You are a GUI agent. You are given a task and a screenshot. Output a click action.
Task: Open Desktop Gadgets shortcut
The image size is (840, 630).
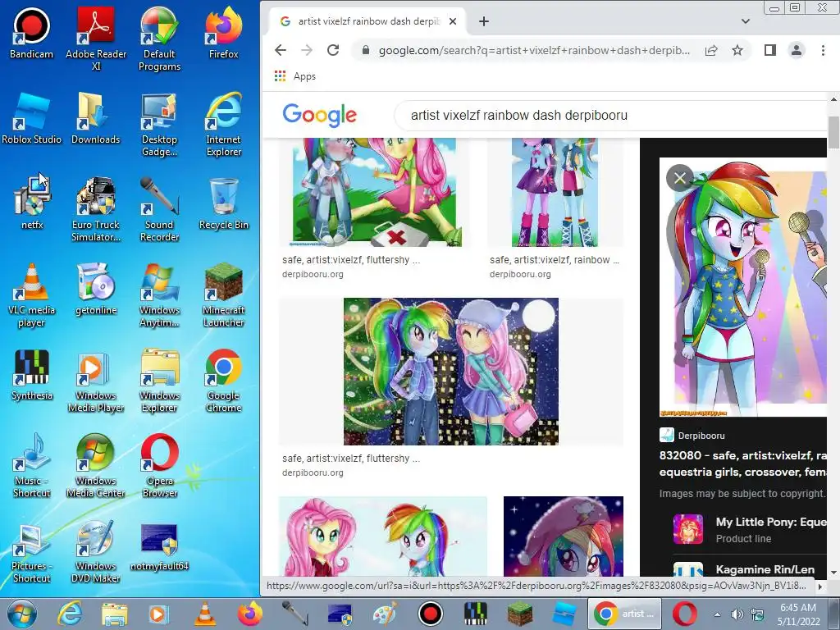(x=159, y=125)
